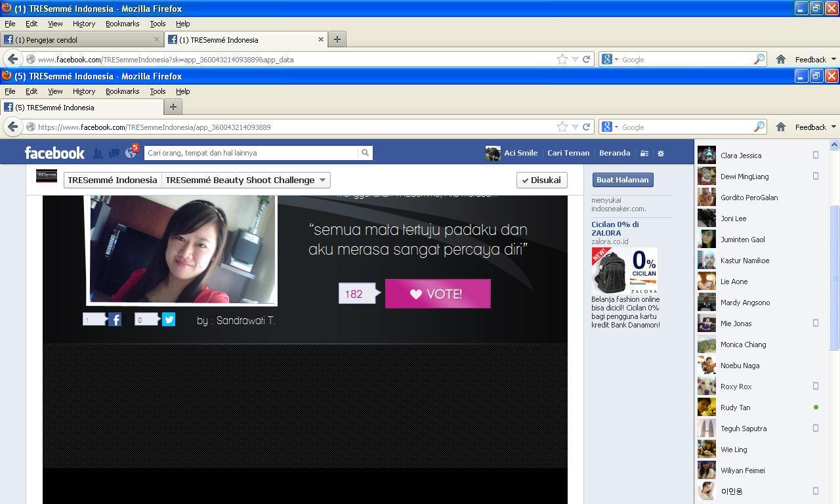Toggle the Disukai like button

pos(541,180)
